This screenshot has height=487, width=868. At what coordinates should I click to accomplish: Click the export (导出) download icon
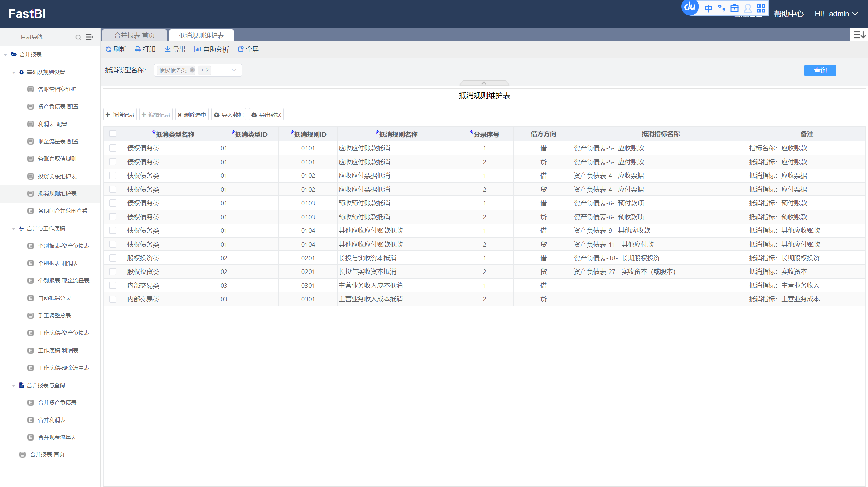pyautogui.click(x=167, y=49)
